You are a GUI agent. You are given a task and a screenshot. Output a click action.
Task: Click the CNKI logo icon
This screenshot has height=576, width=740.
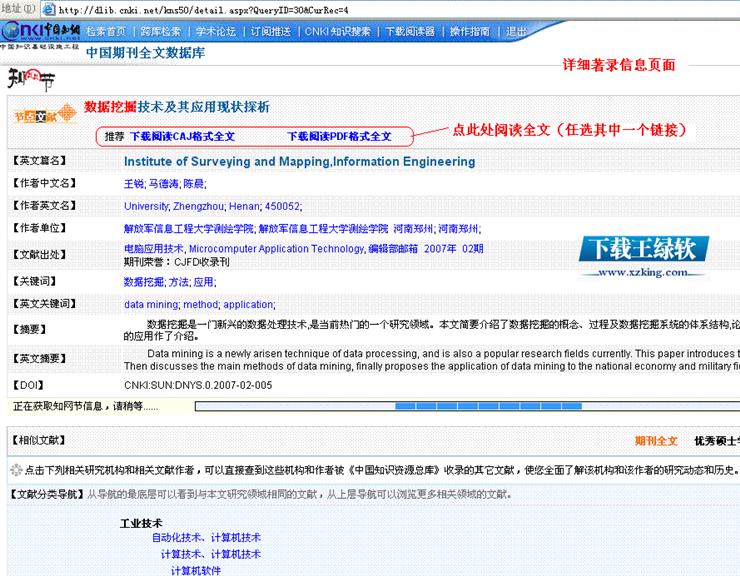click(40, 31)
